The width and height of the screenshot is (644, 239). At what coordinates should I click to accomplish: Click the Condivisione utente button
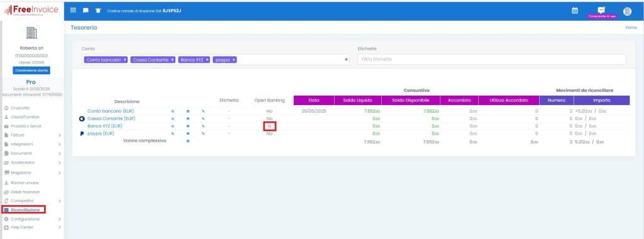pyautogui.click(x=31, y=70)
